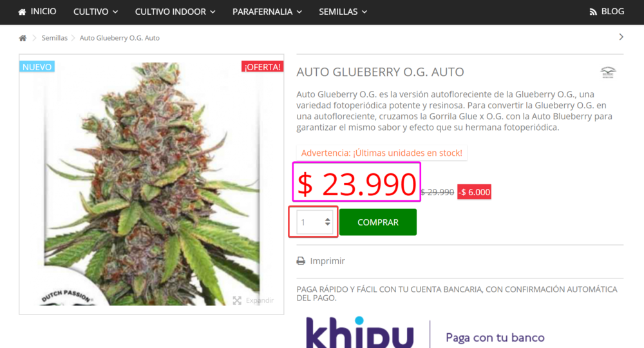
Task: Increase quantity with the spinner arrows
Action: pyautogui.click(x=327, y=220)
